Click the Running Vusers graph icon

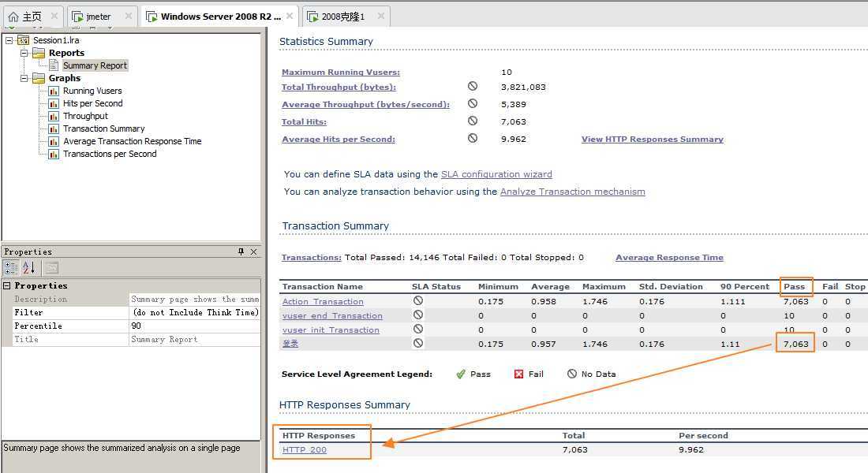click(54, 91)
